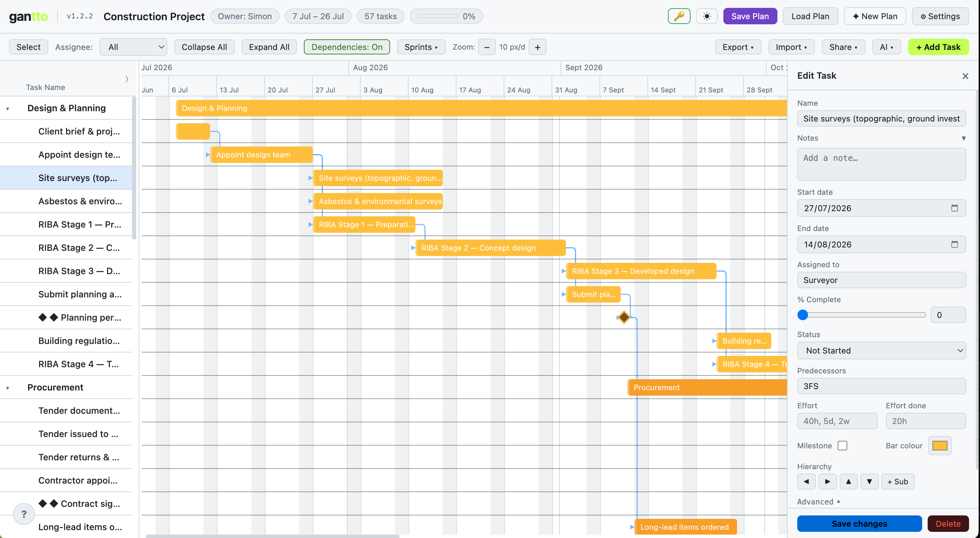
Task: Click RIBA Stage 2 — Concept design bar
Action: click(490, 248)
